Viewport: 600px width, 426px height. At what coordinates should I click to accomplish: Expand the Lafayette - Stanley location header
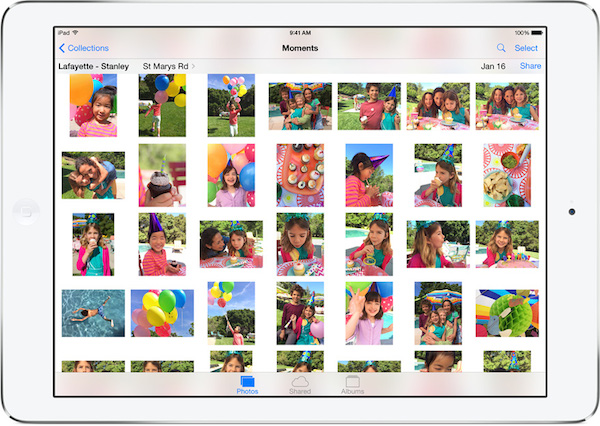[93, 66]
